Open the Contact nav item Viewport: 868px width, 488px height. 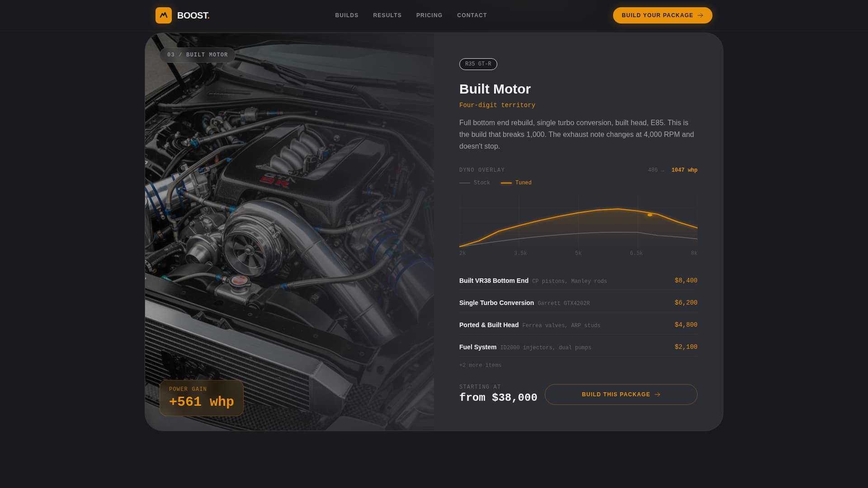pos(472,15)
